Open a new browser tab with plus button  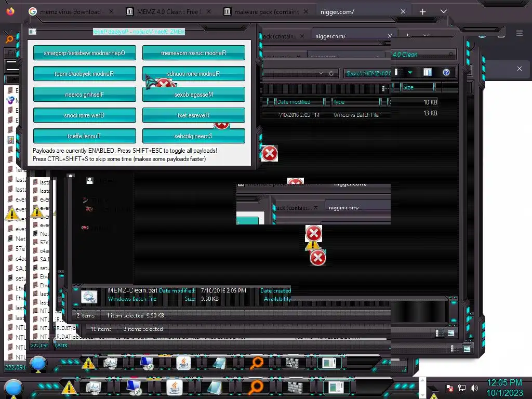click(x=422, y=12)
